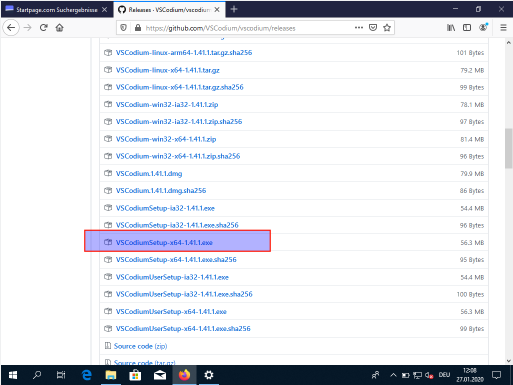Screen dimensions: 513x385
Task: Click the URL address bar field
Action: point(248,28)
